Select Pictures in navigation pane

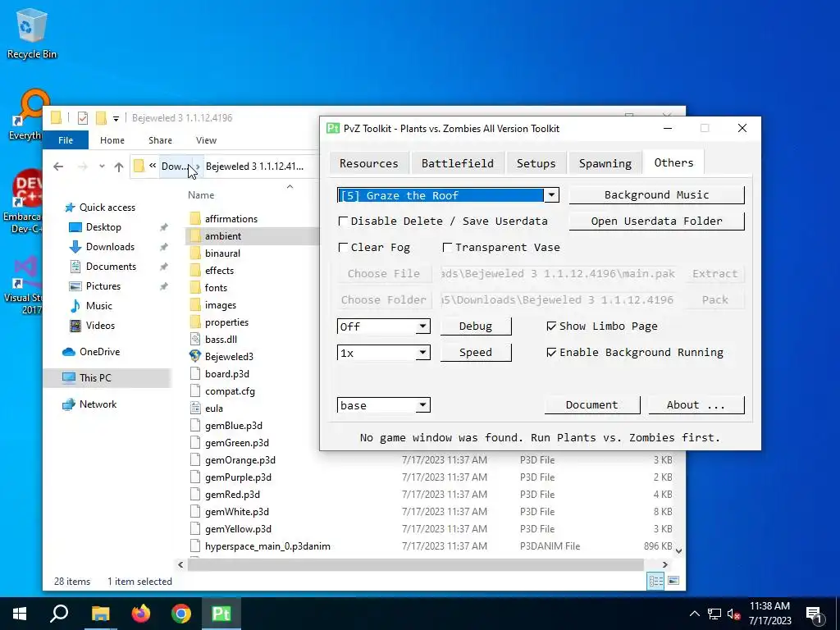pos(103,286)
